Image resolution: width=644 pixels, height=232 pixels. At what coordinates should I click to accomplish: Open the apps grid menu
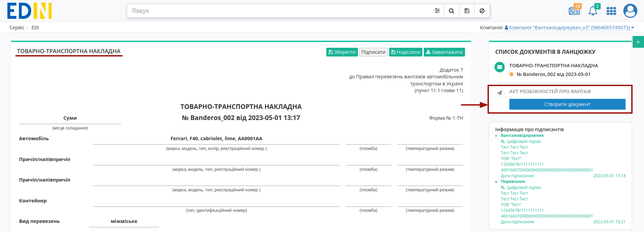tap(611, 11)
